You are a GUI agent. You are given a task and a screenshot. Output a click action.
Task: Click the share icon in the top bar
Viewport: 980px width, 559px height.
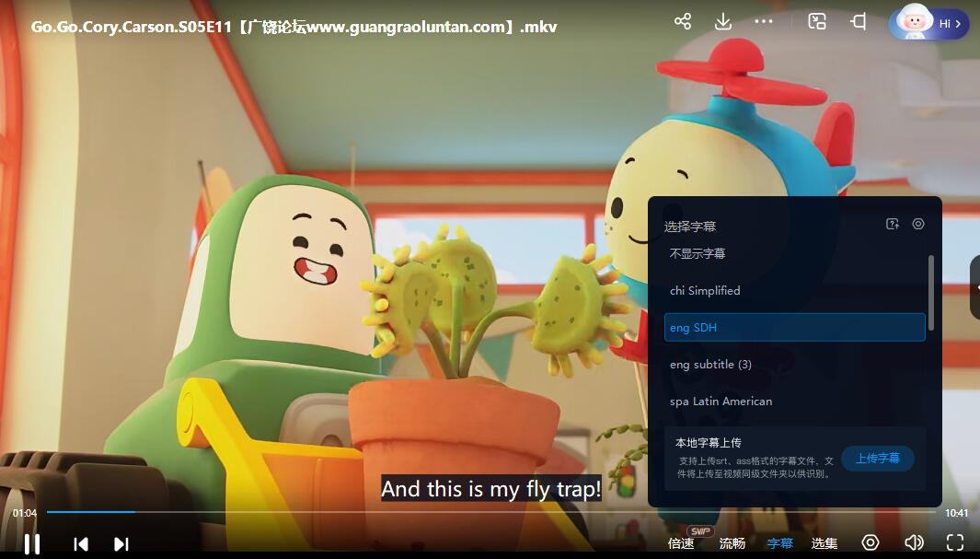tap(683, 22)
